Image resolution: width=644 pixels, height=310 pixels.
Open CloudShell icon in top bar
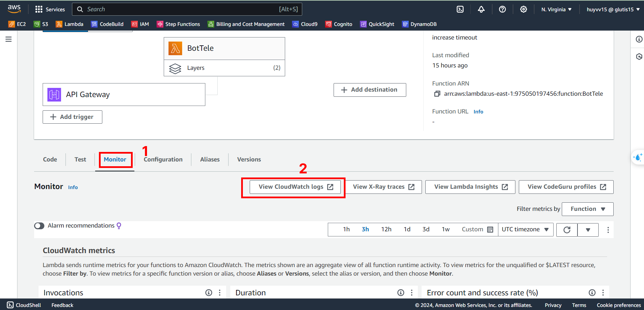[460, 9]
